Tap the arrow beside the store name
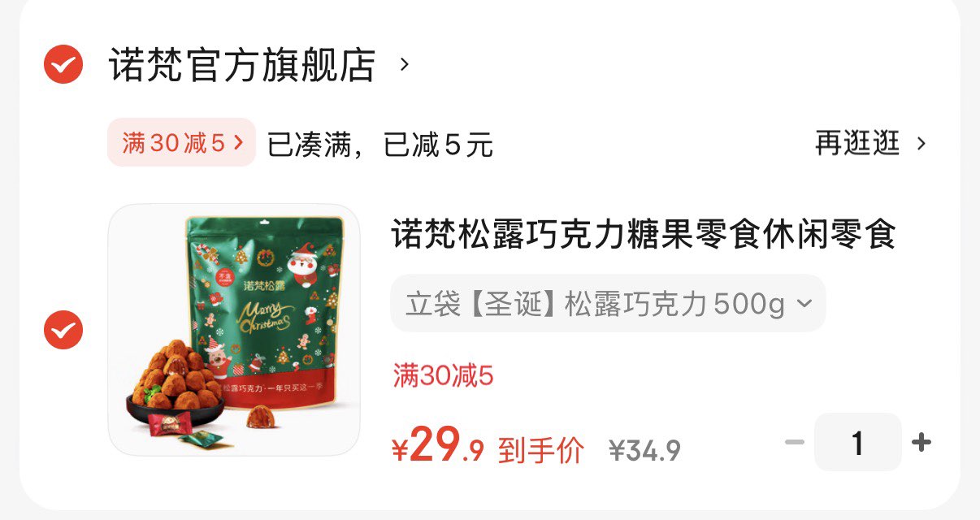Viewport: 980px width, 520px height. [x=405, y=64]
